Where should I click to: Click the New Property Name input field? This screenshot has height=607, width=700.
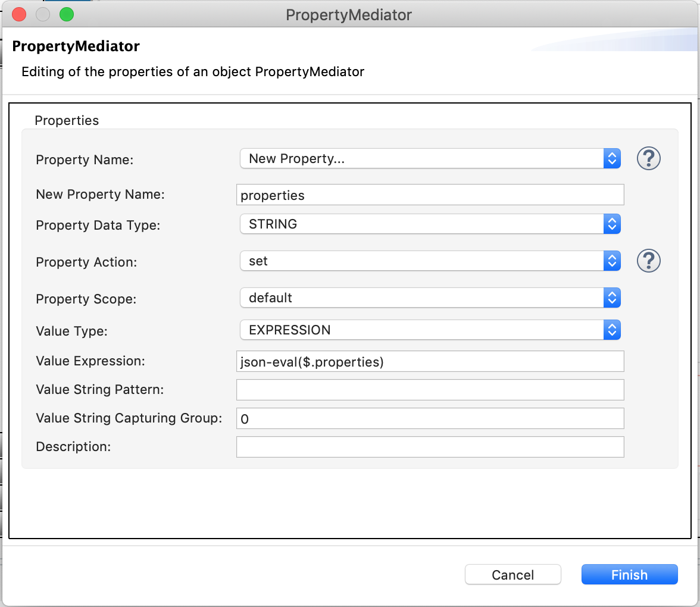430,195
